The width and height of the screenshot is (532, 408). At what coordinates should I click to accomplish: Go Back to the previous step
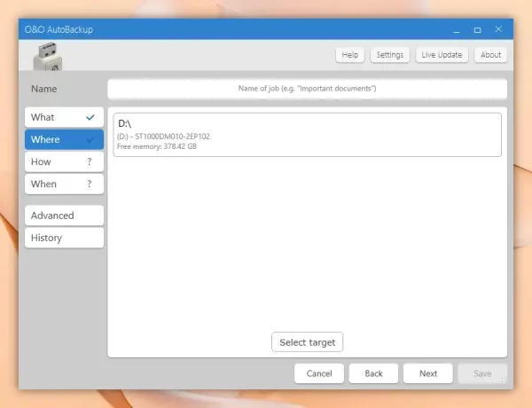(x=373, y=373)
